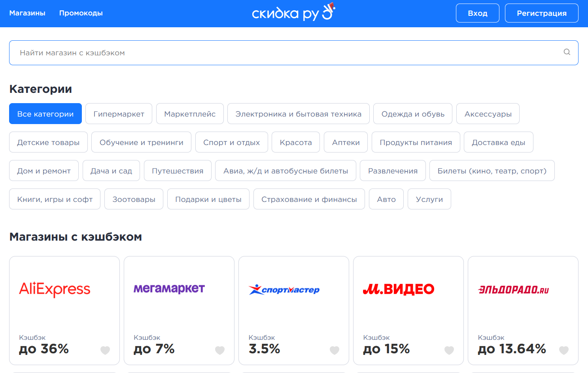Focus the cashback store search field
This screenshot has width=588, height=373.
pyautogui.click(x=294, y=53)
